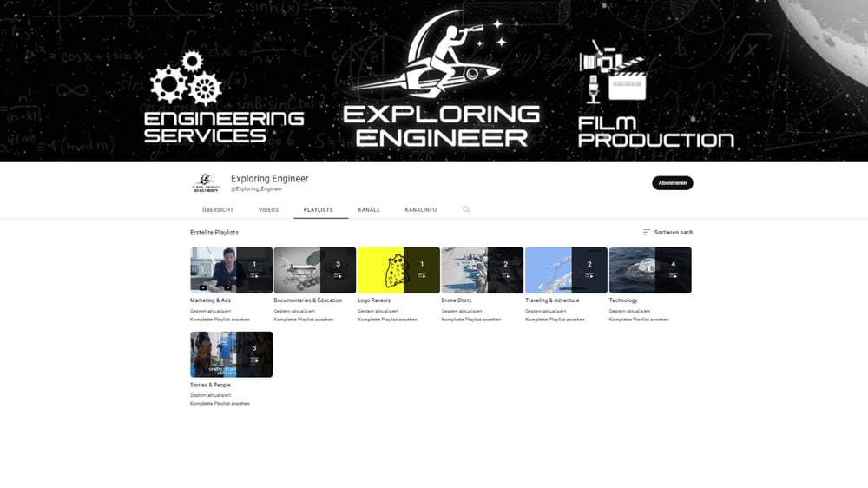Viewport: 868px width, 488px height.
Task: Open the sort icon beside Sortieren nach
Action: pyautogui.click(x=646, y=232)
